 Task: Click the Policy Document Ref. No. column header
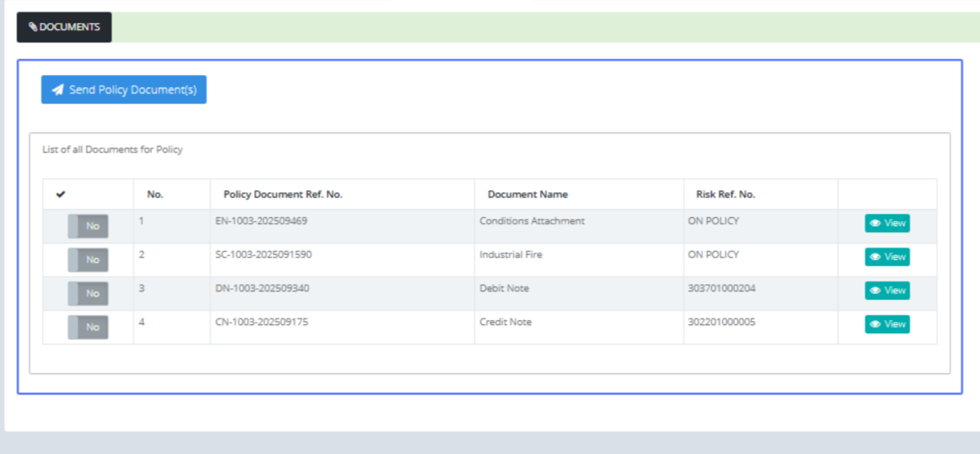click(283, 194)
